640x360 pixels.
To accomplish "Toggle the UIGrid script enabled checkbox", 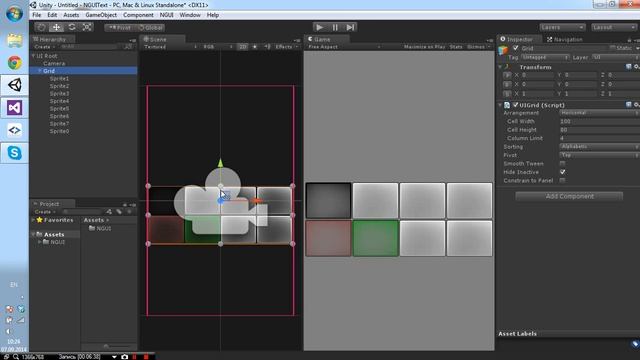I will [516, 105].
